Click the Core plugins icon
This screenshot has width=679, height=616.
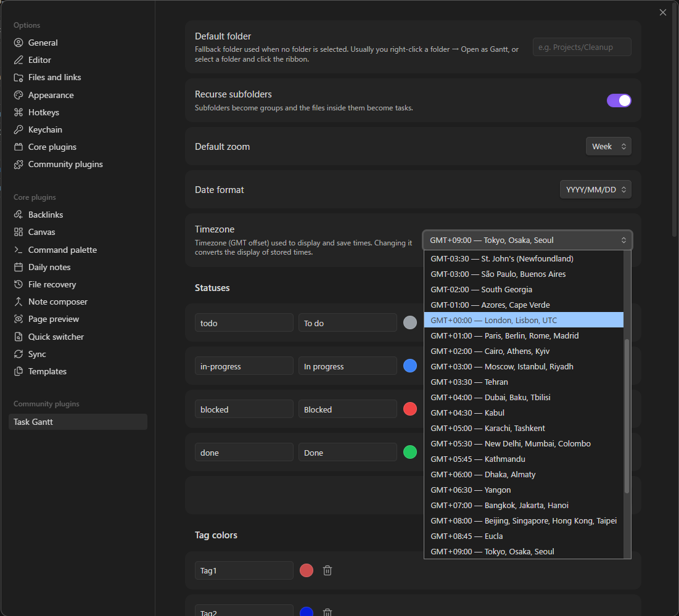pos(18,147)
